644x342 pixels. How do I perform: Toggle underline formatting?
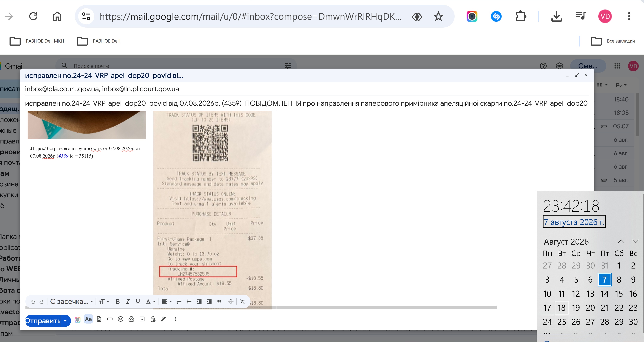point(138,302)
